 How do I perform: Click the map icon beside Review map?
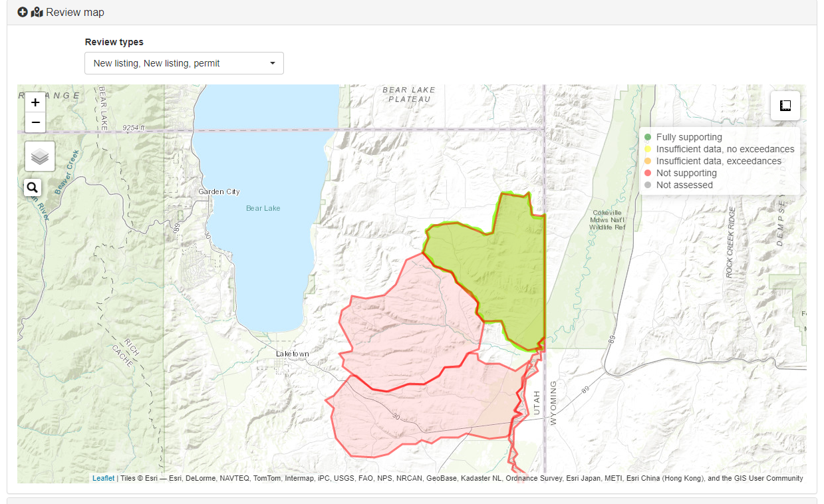[x=37, y=12]
